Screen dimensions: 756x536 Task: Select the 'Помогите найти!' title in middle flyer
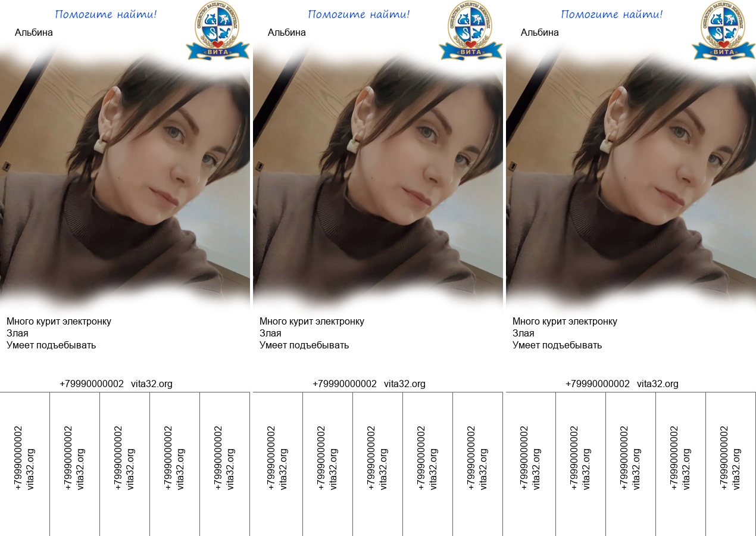click(359, 14)
